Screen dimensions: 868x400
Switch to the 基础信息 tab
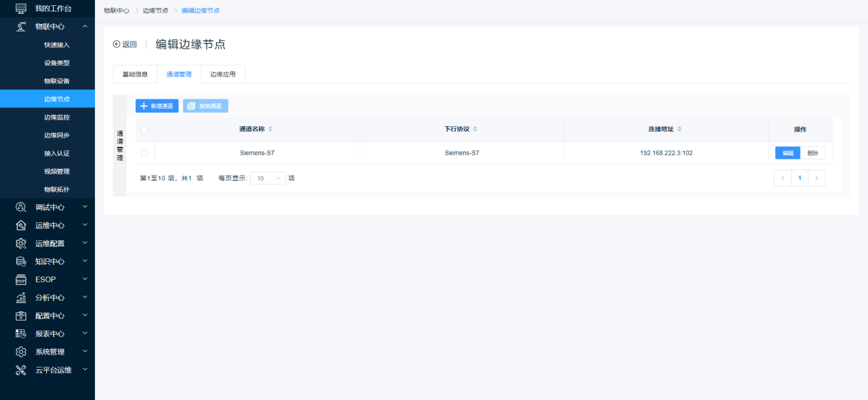pos(135,74)
